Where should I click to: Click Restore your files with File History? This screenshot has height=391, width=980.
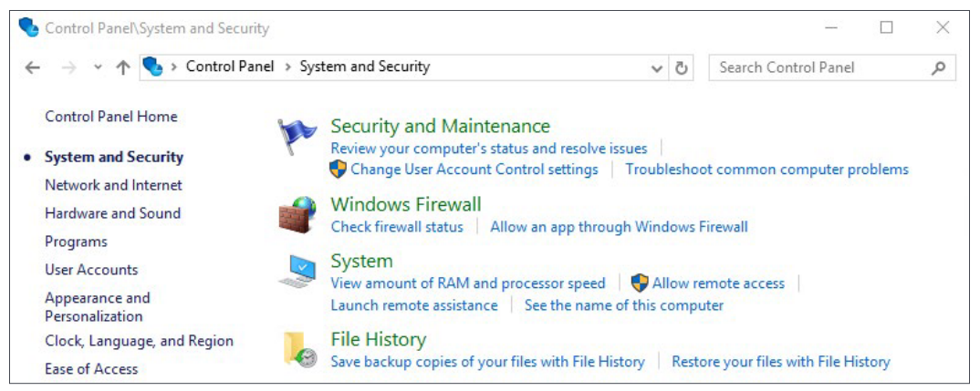click(780, 362)
